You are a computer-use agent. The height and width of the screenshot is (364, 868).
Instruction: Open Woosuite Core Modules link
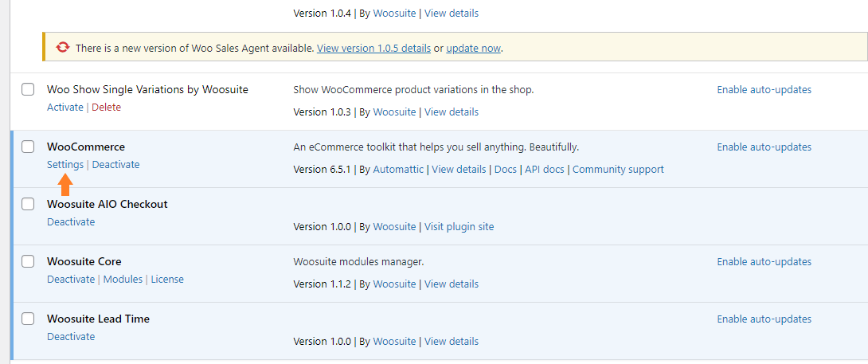tap(123, 280)
